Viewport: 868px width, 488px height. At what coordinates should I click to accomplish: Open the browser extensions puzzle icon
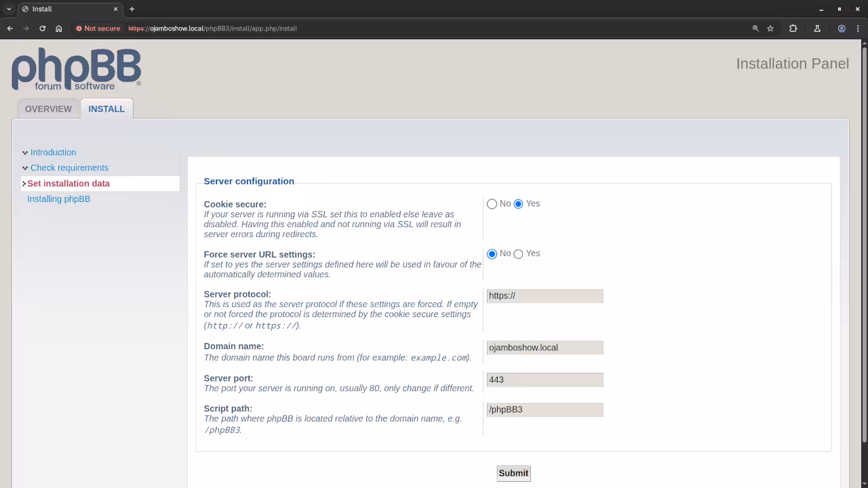793,28
